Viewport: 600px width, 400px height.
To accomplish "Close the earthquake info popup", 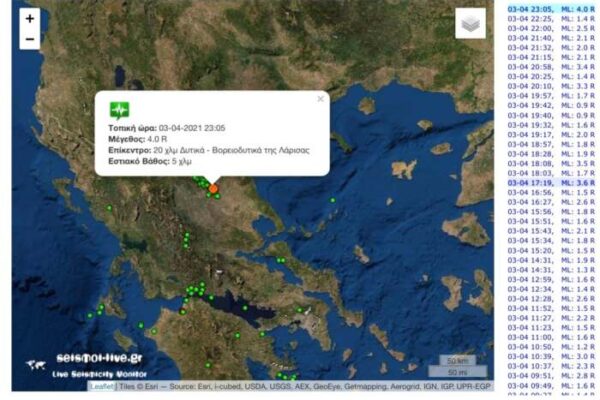I will coord(320,99).
